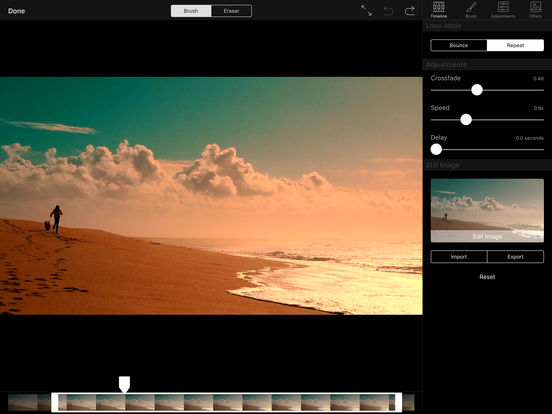Click the white timeline playhead marker
This screenshot has height=414, width=552.
coord(124,384)
